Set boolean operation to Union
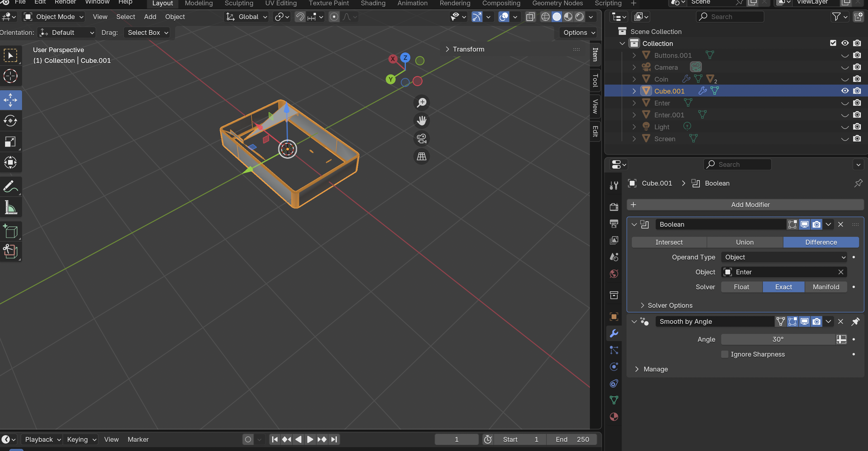The image size is (868, 451). [x=745, y=242]
